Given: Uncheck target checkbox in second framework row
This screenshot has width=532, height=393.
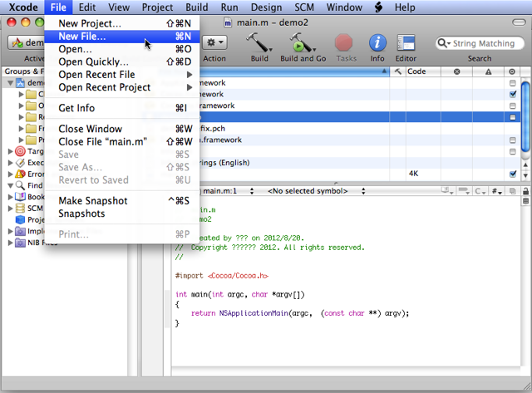Looking at the screenshot, I should (513, 94).
